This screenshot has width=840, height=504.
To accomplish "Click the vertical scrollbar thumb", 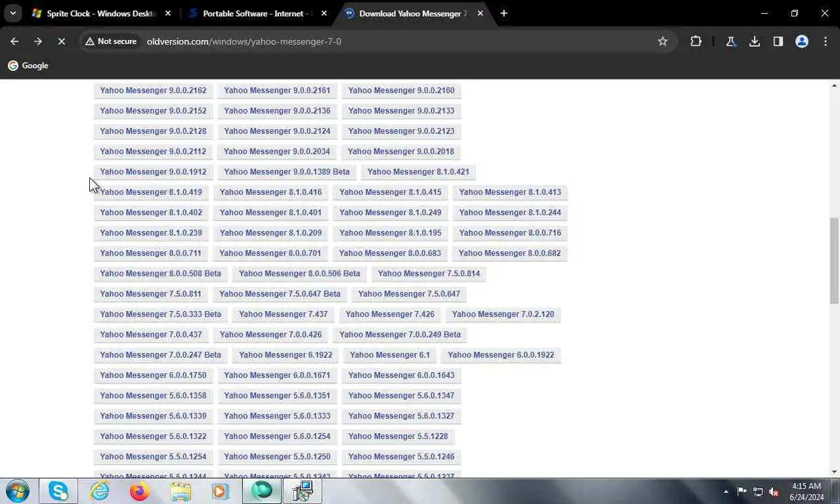I will 835,261.
